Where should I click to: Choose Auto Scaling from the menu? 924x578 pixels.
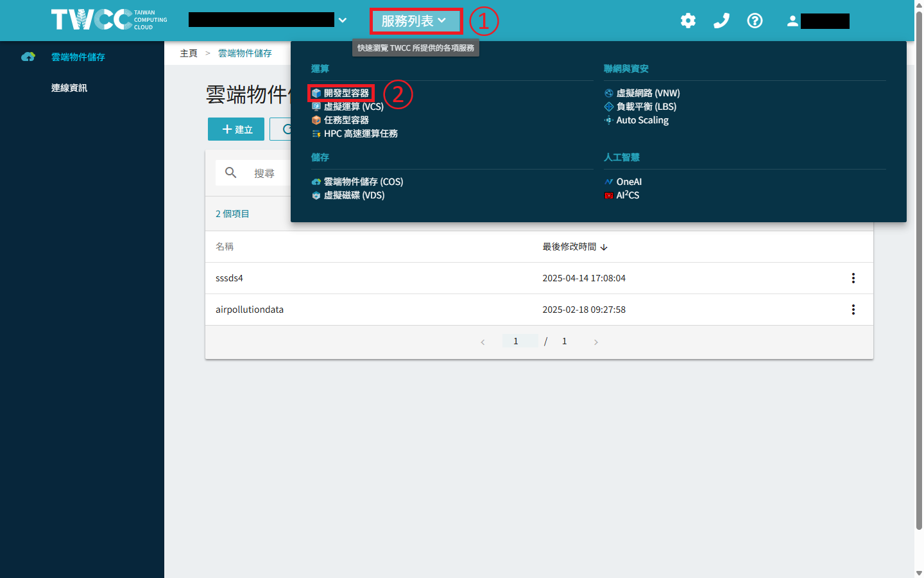[x=642, y=120]
